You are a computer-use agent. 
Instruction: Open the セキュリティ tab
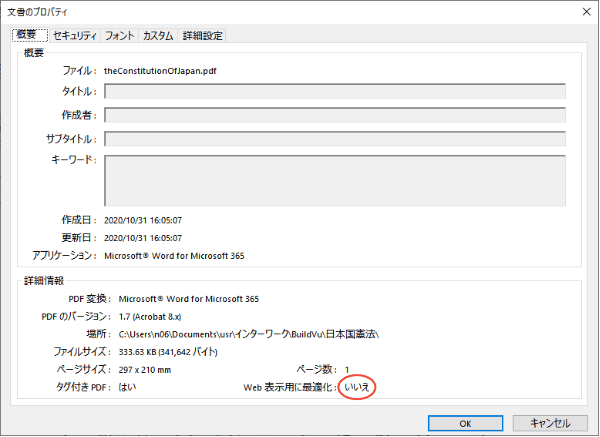point(75,36)
